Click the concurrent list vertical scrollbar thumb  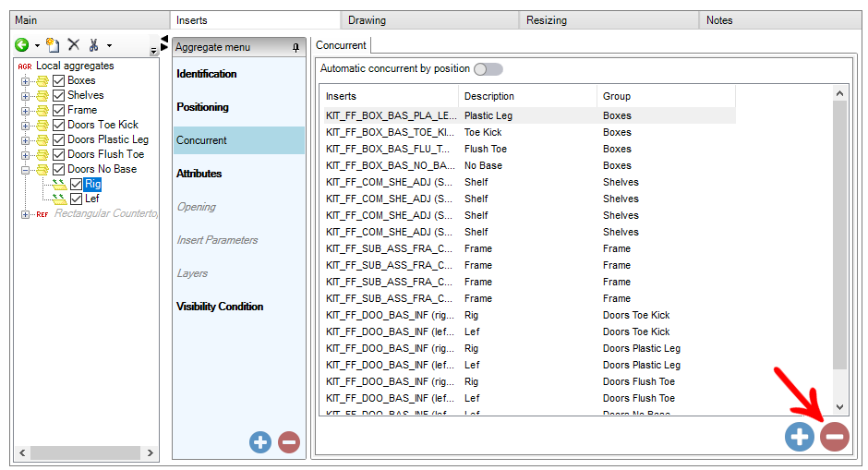pyautogui.click(x=839, y=235)
